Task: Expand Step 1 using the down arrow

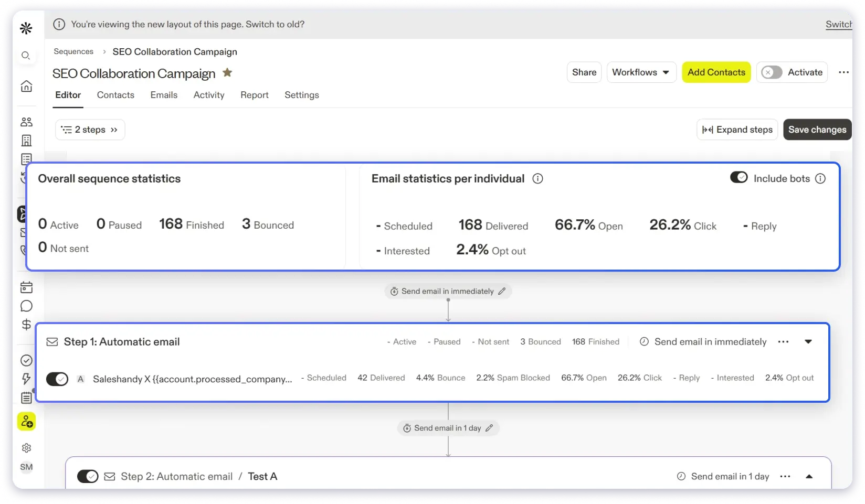Action: pos(808,342)
